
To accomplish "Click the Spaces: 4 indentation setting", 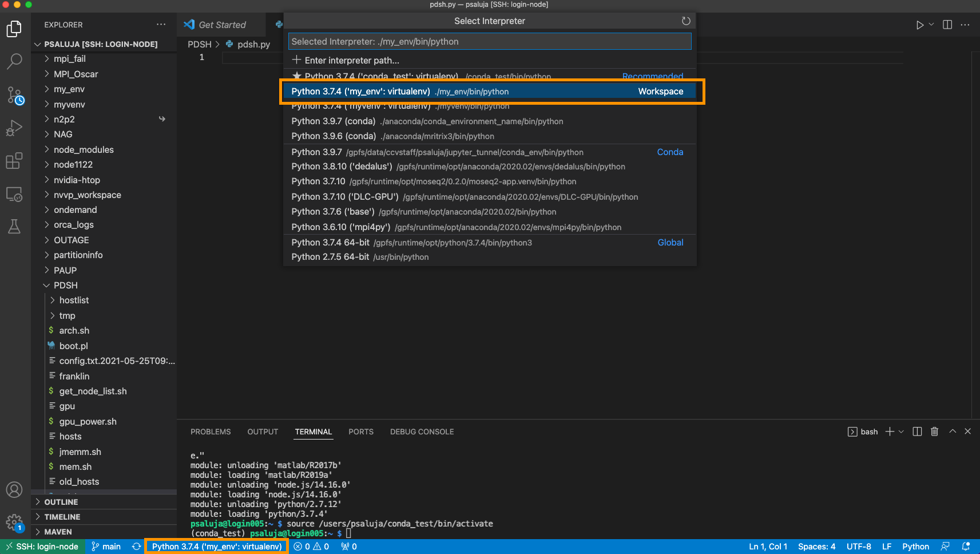I will tap(816, 547).
